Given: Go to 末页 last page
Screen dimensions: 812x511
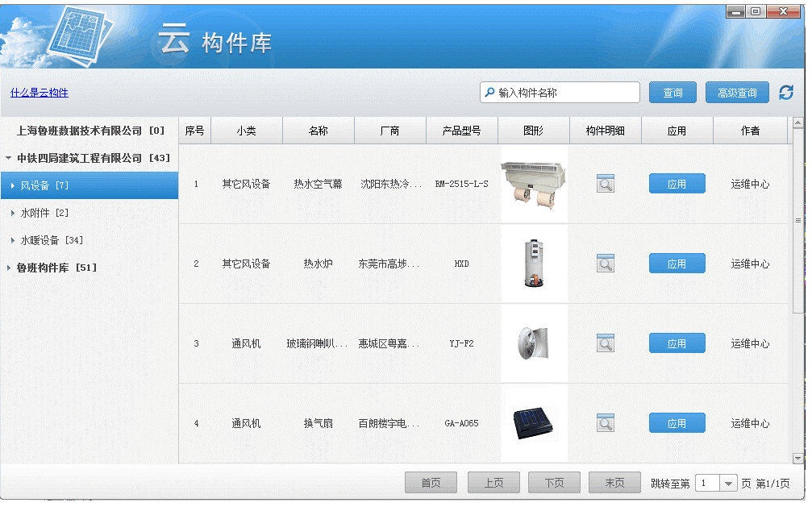Looking at the screenshot, I should (x=614, y=483).
